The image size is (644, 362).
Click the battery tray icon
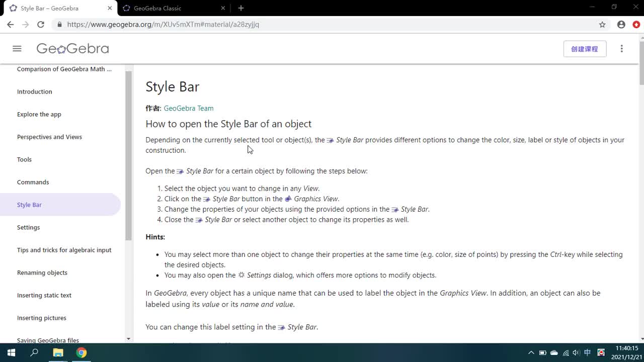(x=543, y=353)
